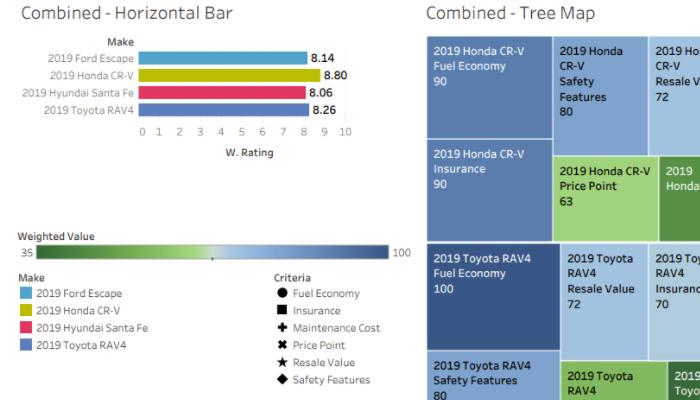The height and width of the screenshot is (400, 700).
Task: Select the Honda CR-V Price Point 63 tile
Action: (x=606, y=199)
